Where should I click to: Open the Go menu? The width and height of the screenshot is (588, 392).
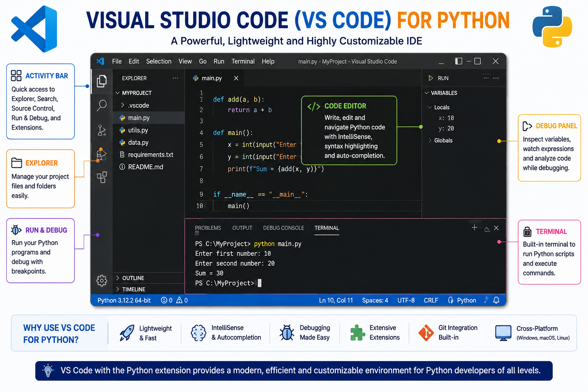pyautogui.click(x=203, y=61)
